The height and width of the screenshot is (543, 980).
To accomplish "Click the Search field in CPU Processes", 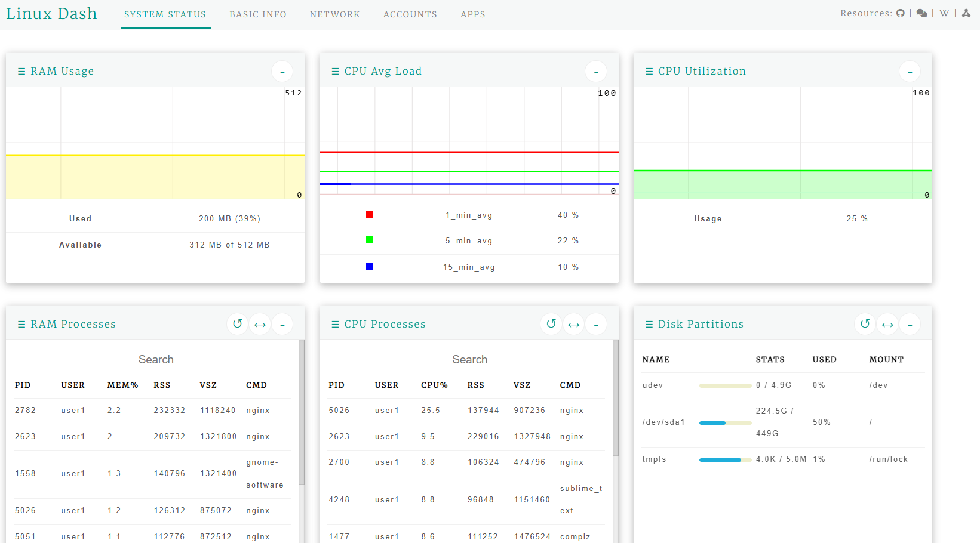I will (469, 359).
